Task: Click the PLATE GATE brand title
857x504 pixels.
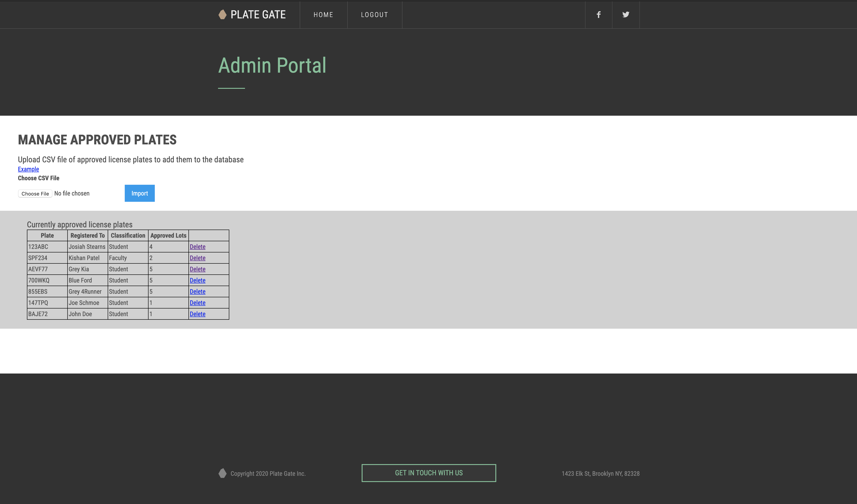Action: click(x=258, y=15)
